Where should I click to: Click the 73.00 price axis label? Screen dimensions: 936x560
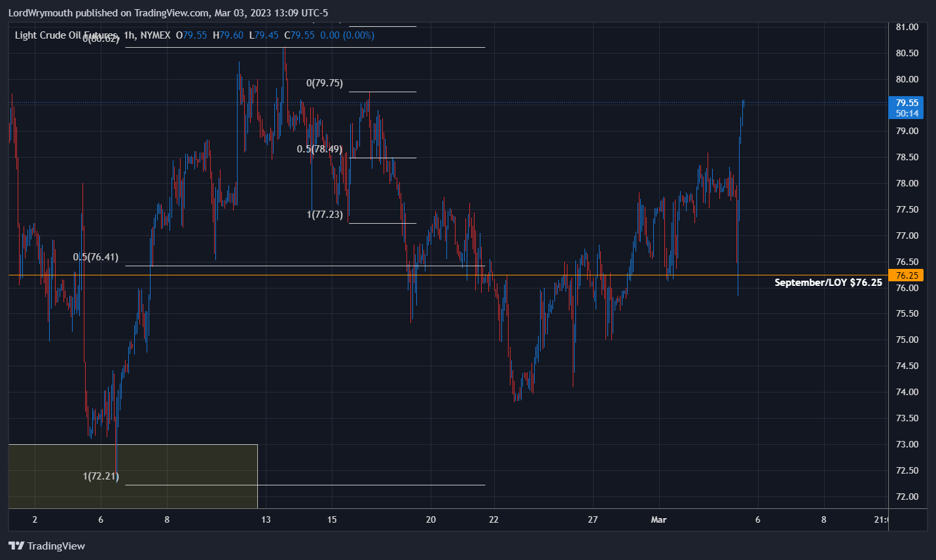pyautogui.click(x=907, y=444)
